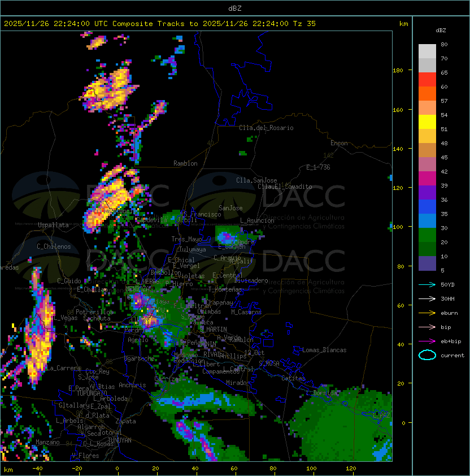Image resolution: width=470 pixels, height=476 pixels.
Task: Click the 'Mirador' map label
Action: [238, 383]
